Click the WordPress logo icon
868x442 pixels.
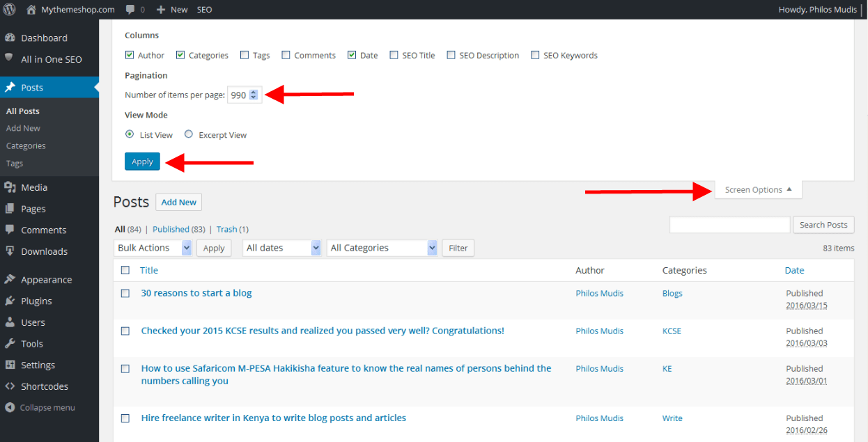tap(9, 10)
